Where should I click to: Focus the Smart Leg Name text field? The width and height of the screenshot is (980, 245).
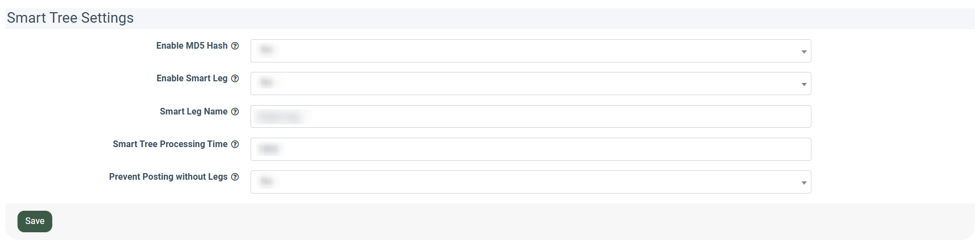(531, 117)
